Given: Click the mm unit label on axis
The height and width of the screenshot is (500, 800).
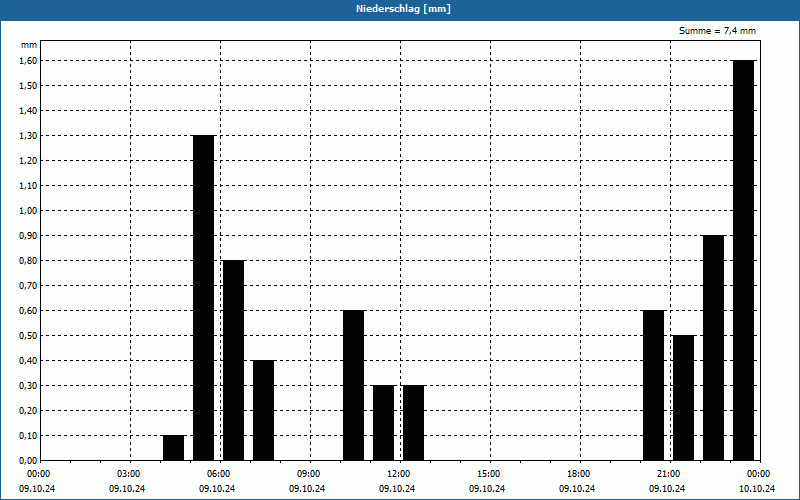Looking at the screenshot, I should click(29, 45).
